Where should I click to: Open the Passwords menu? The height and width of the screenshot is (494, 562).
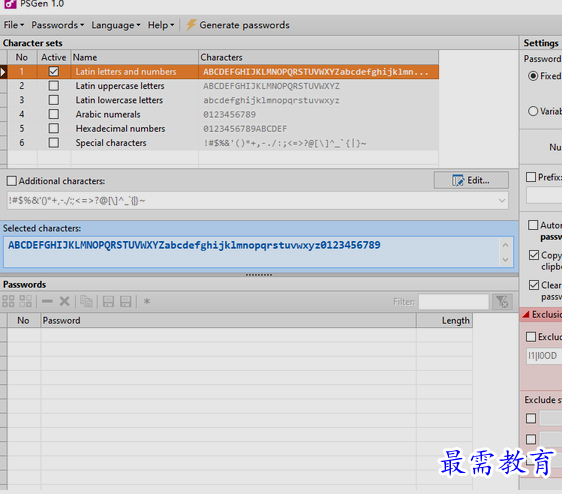[x=57, y=25]
